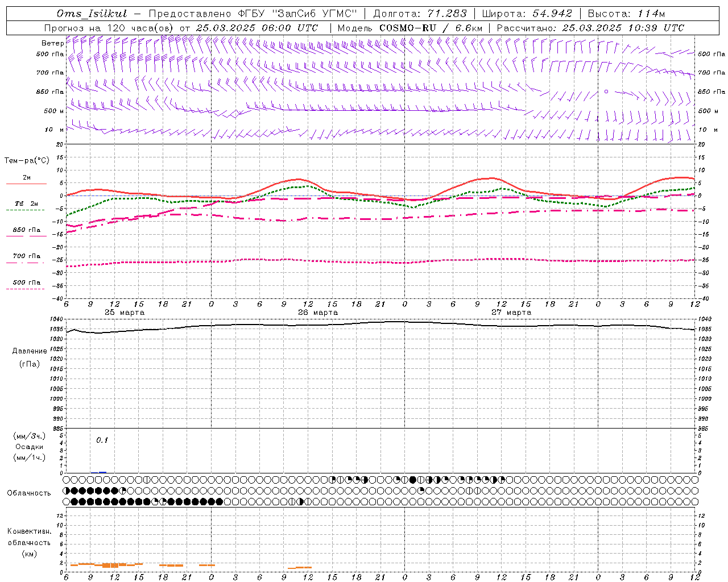Click the Рассчитано timestamp in header
Image resolution: width=728 pixels, height=582 pixels.
point(590,28)
